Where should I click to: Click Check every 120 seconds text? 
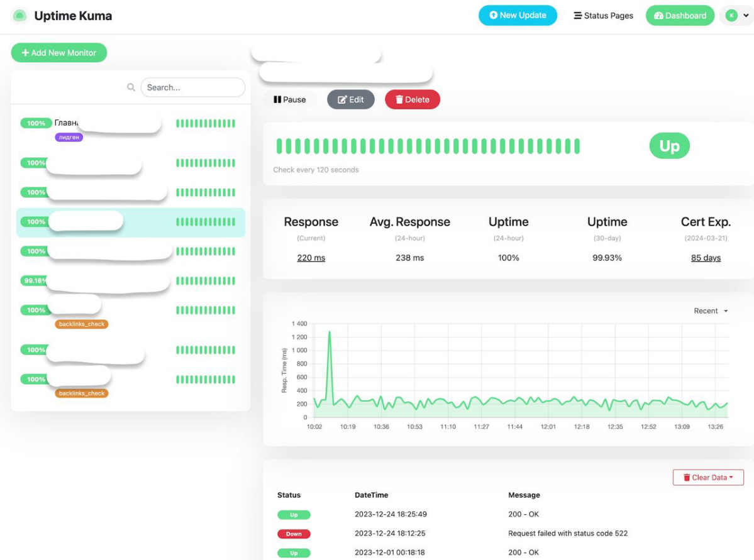[x=316, y=170]
